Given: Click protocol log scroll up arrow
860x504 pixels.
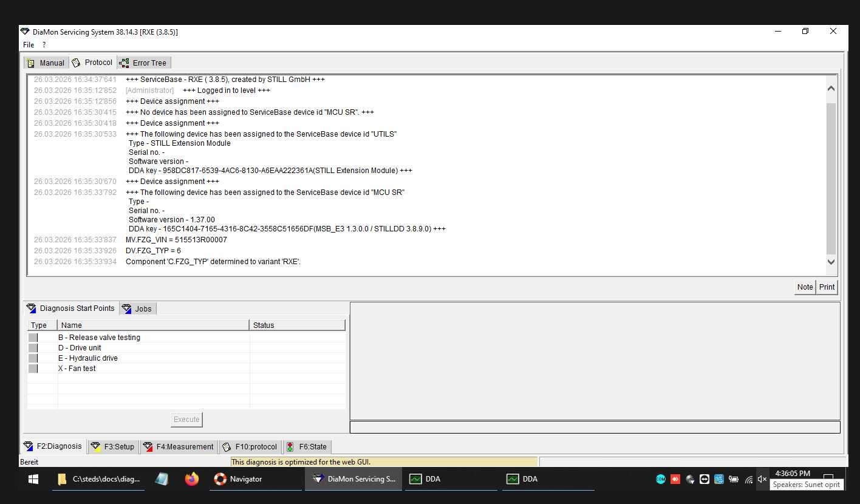Looking at the screenshot, I should pyautogui.click(x=831, y=89).
